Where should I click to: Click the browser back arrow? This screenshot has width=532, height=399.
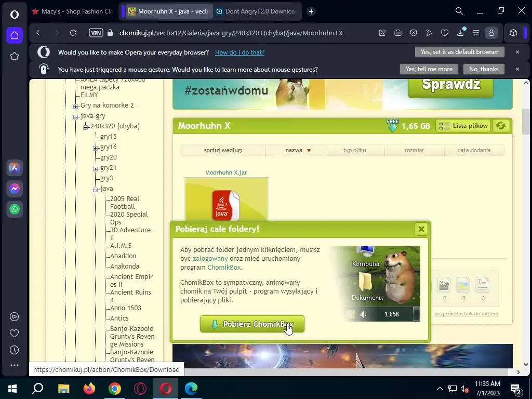tap(38, 33)
